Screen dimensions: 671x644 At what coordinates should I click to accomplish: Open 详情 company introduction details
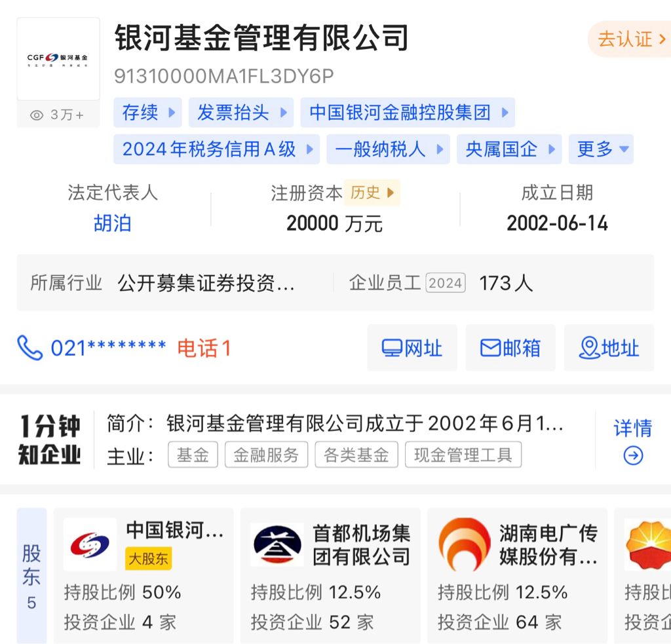pyautogui.click(x=633, y=428)
